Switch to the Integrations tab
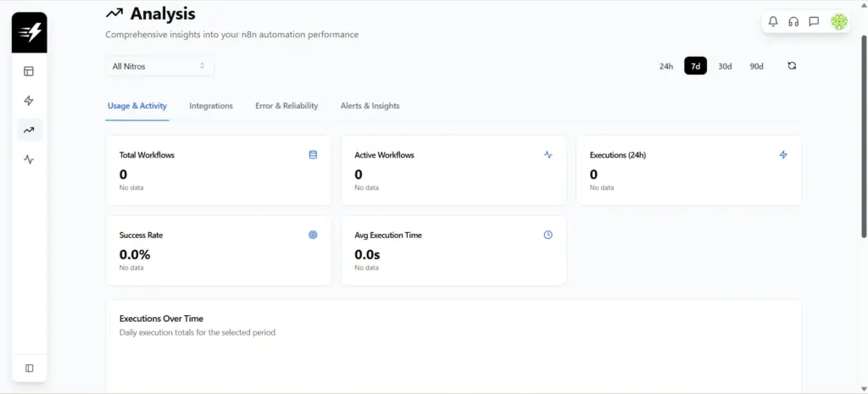Image resolution: width=868 pixels, height=394 pixels. 211,106
